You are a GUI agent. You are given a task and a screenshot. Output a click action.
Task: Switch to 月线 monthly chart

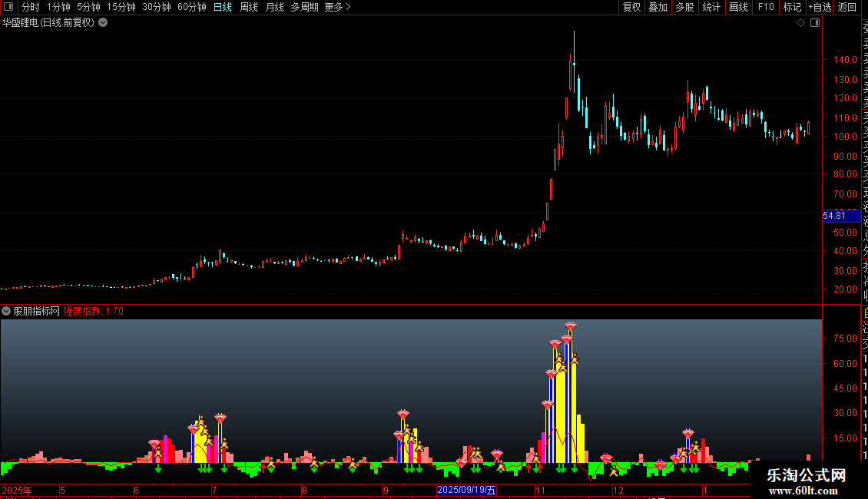point(274,7)
